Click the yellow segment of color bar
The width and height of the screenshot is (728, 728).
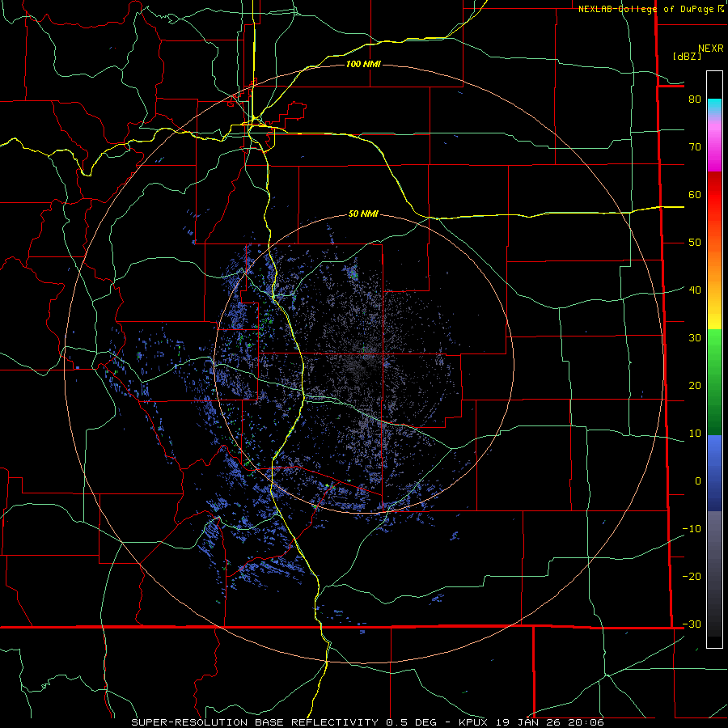[714, 315]
